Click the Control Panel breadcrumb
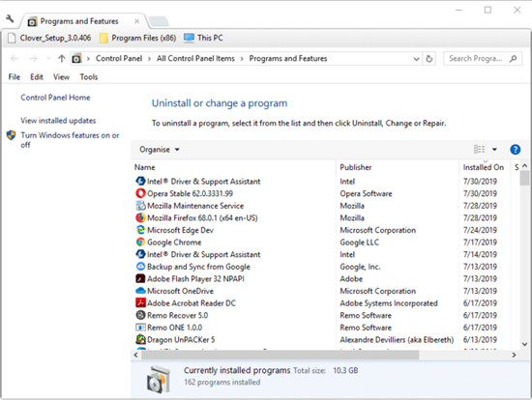Screen dimensions: 532x400 (119, 58)
